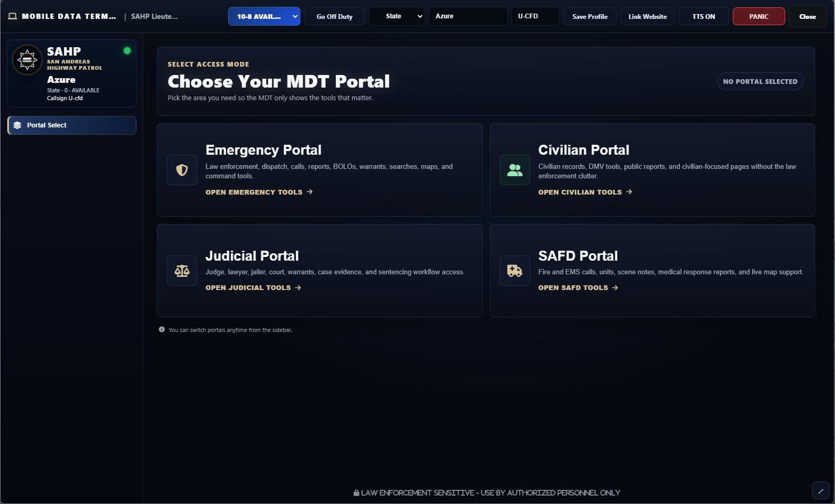The image size is (835, 504).
Task: Click the Azure name input field
Action: [468, 16]
